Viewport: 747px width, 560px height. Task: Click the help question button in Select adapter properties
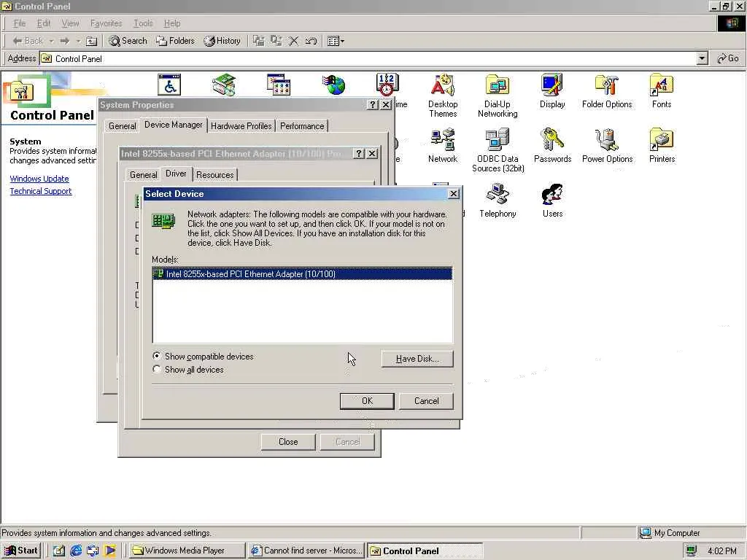(x=359, y=153)
